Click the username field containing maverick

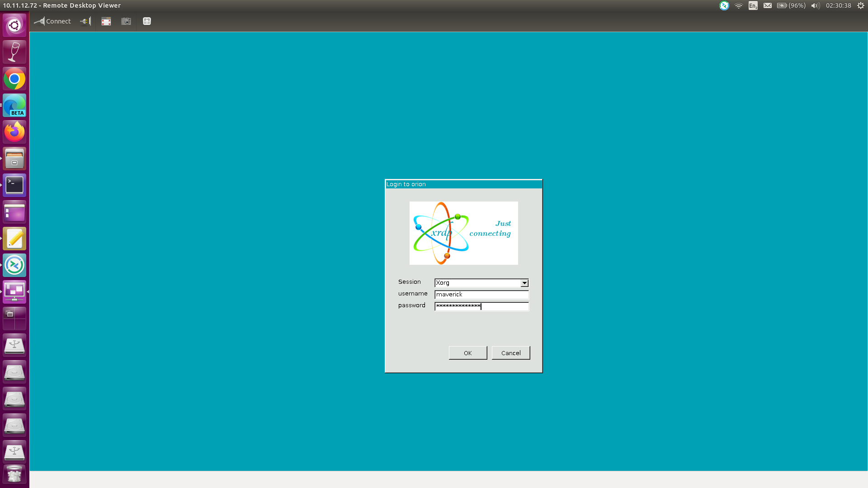click(x=481, y=295)
